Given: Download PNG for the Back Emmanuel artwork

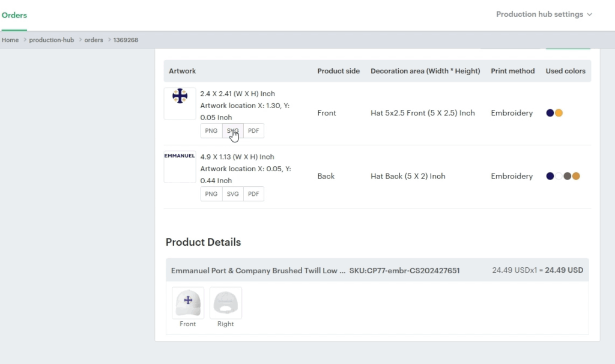Looking at the screenshot, I should pyautogui.click(x=211, y=194).
